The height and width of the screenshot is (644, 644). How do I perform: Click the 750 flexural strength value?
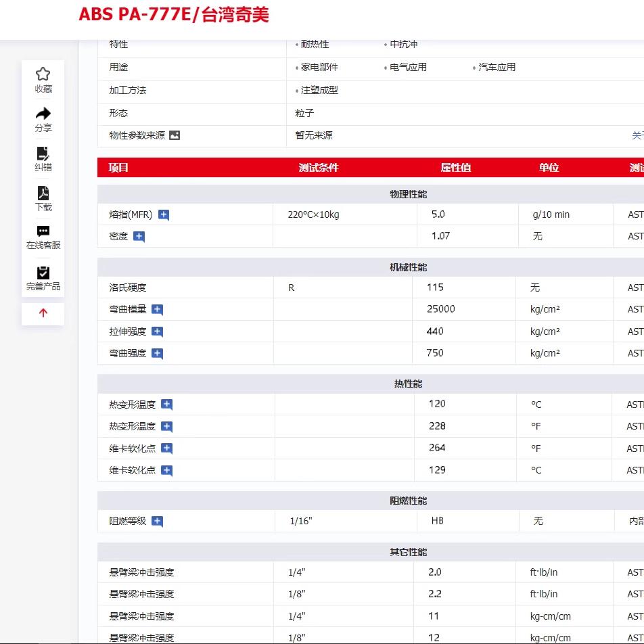point(435,353)
